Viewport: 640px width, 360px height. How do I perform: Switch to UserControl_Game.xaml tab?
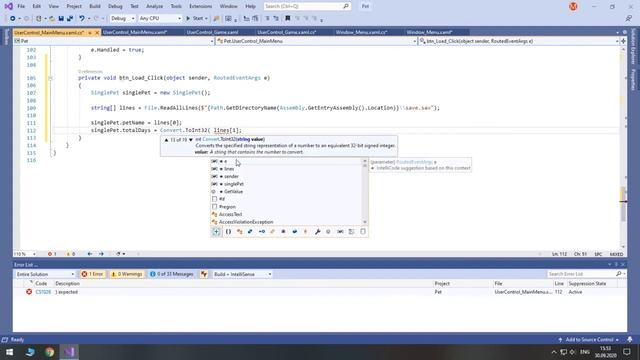pyautogui.click(x=212, y=32)
